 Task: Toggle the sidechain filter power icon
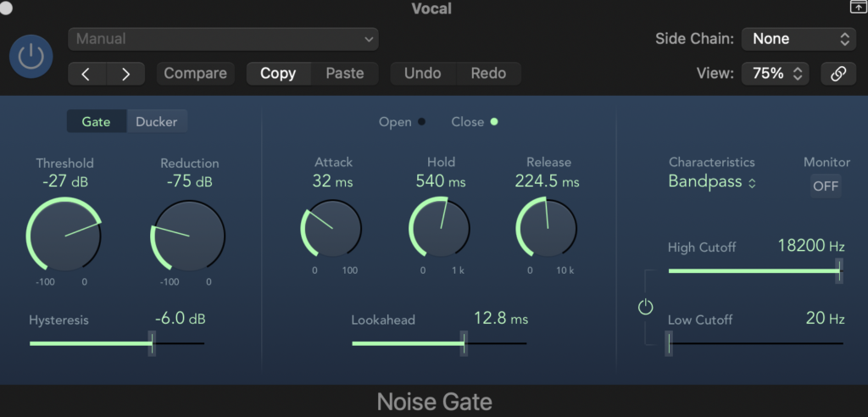coord(646,307)
